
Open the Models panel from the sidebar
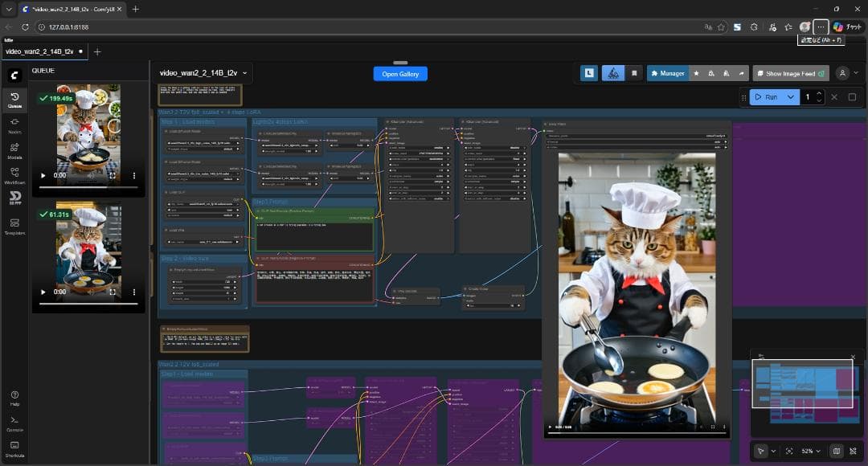pos(14,148)
